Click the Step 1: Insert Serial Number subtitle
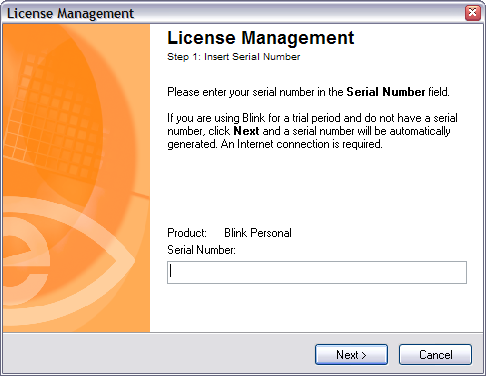This screenshot has height=376, width=486. 234,57
